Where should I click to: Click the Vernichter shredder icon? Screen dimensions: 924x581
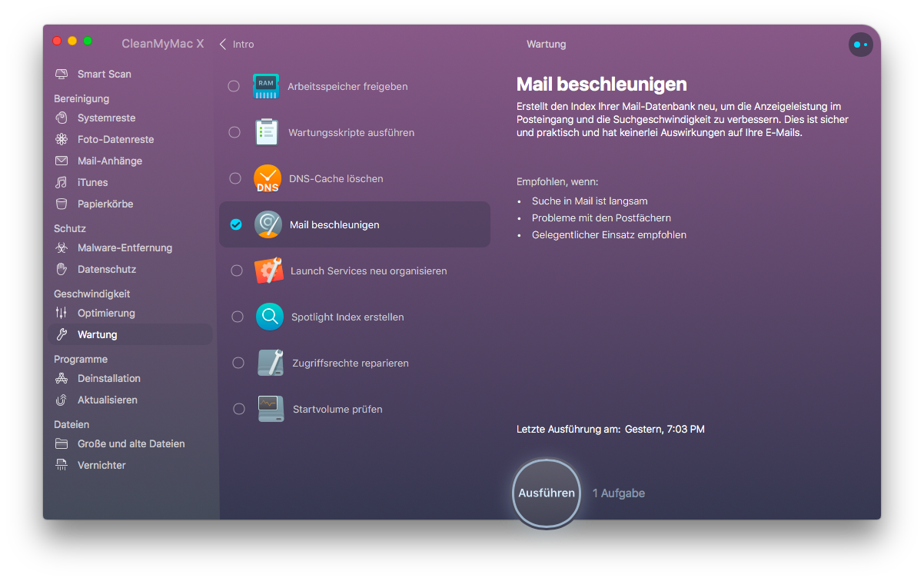61,466
